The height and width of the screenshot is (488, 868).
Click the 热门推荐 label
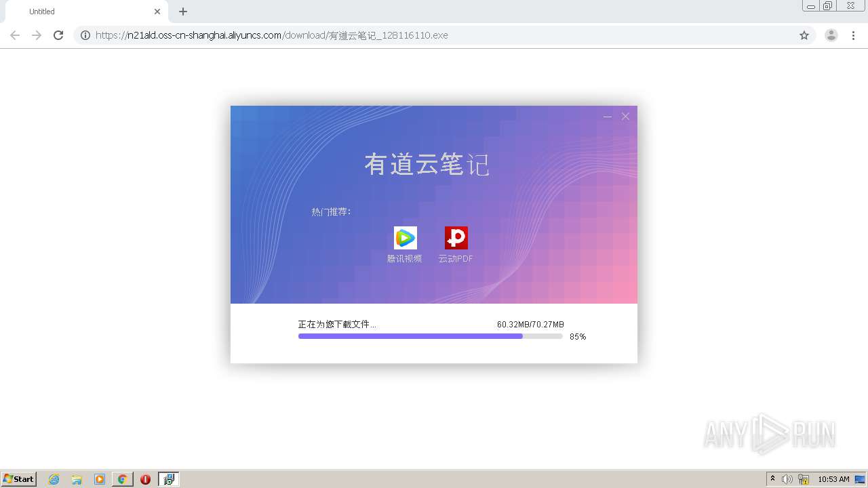331,212
